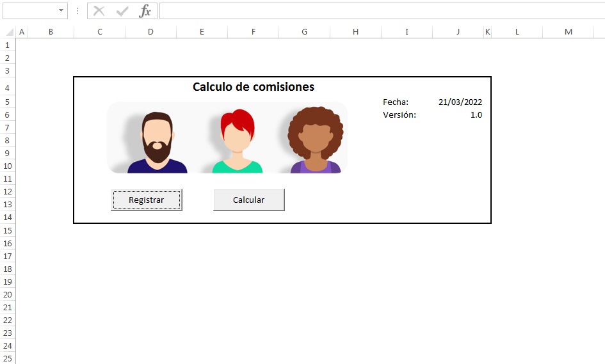Screen dimensions: 605x364
Task: Open the Name Box dropdown arrow
Action: [x=61, y=10]
